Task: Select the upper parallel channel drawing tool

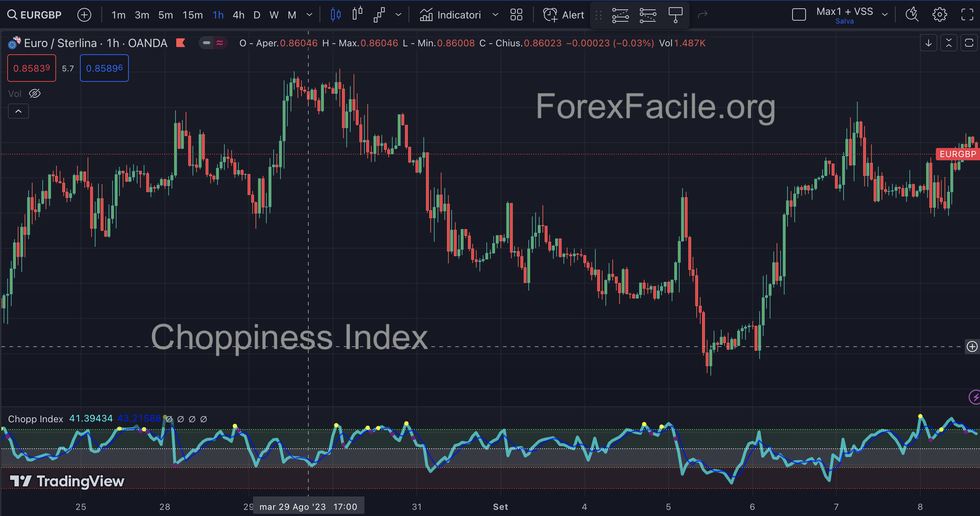Action: 620,15
